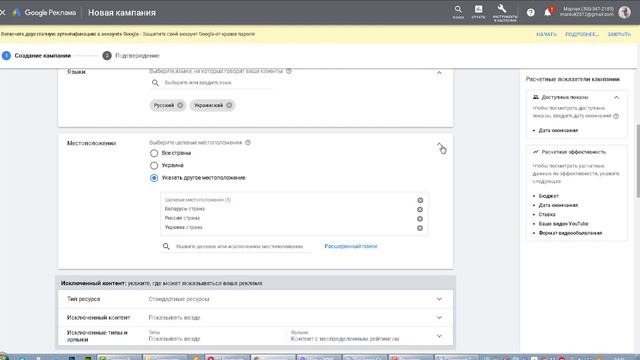Select Указать другое местоположение radio option
Screen dimensions: 640x360
[154, 178]
